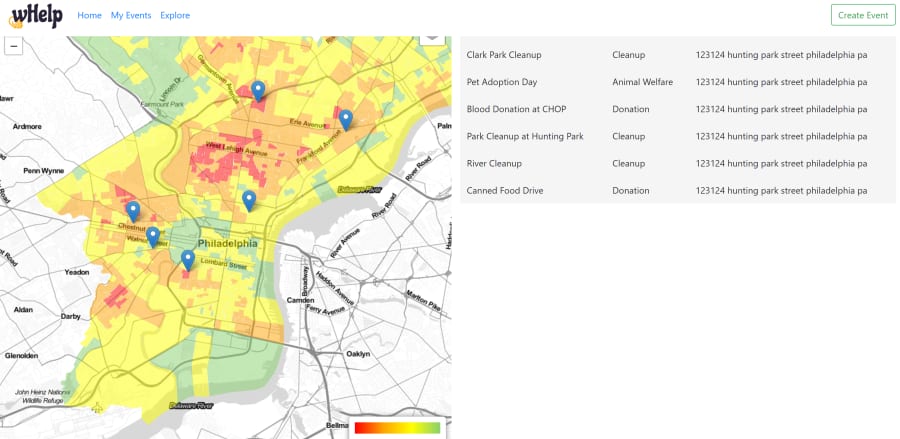
Task: Click marker just above the Philadelphia label
Action: click(249, 201)
